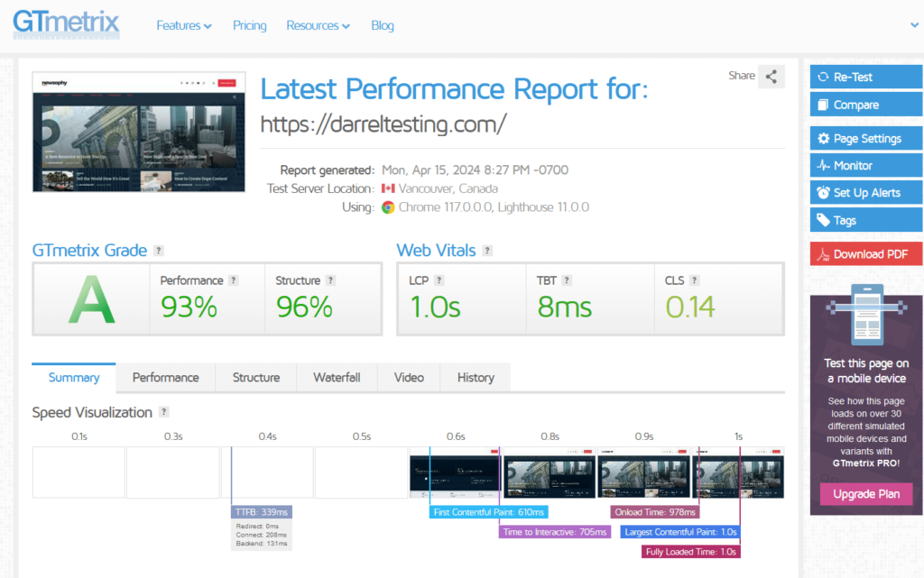Expand the user menu chevron at top right
The image size is (924, 578).
914,24
